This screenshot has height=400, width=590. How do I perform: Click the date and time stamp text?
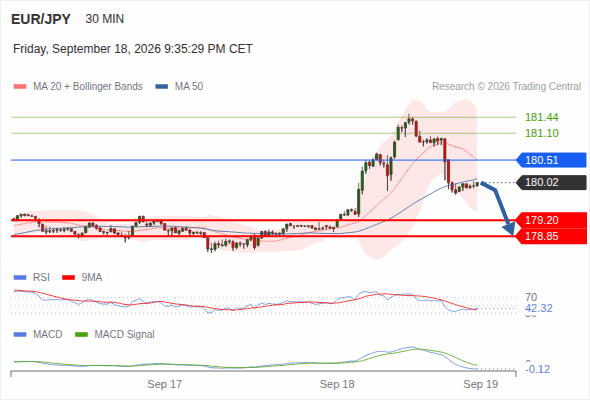point(133,49)
